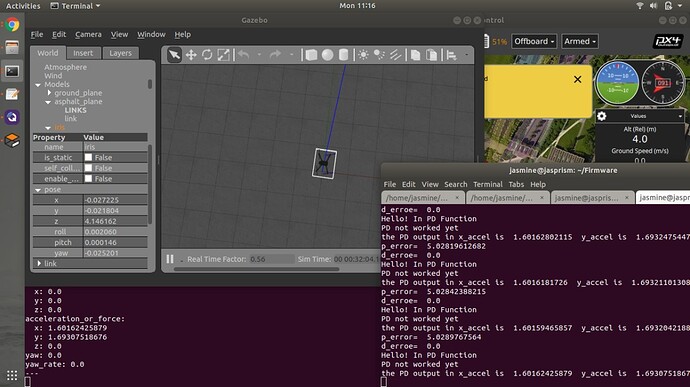Image resolution: width=690 pixels, height=387 pixels.
Task: Click the pose z value 4.146162
Action: [x=115, y=221]
